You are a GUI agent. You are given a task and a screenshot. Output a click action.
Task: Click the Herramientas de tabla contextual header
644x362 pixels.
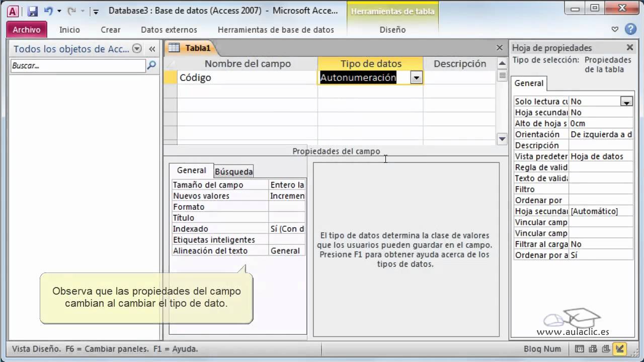click(x=392, y=11)
